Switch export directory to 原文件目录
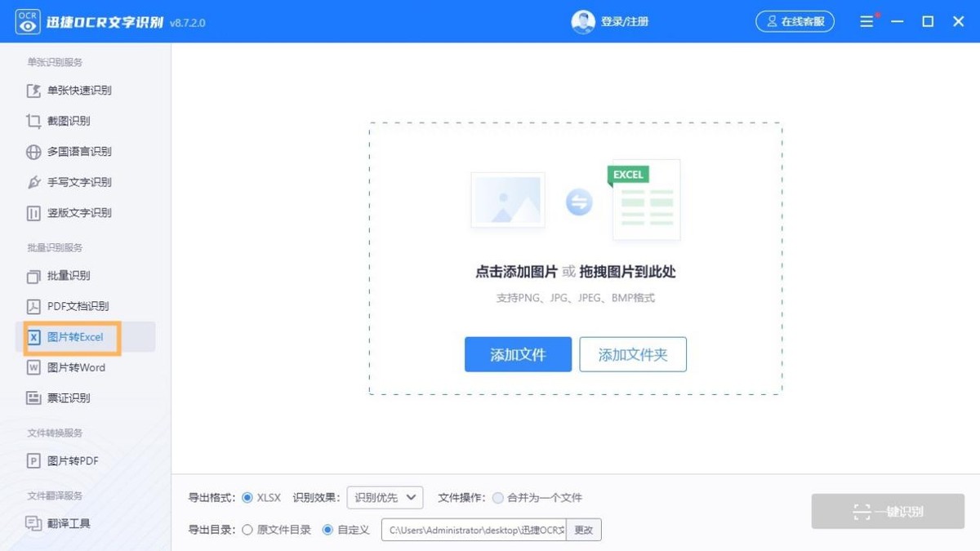 tap(247, 529)
